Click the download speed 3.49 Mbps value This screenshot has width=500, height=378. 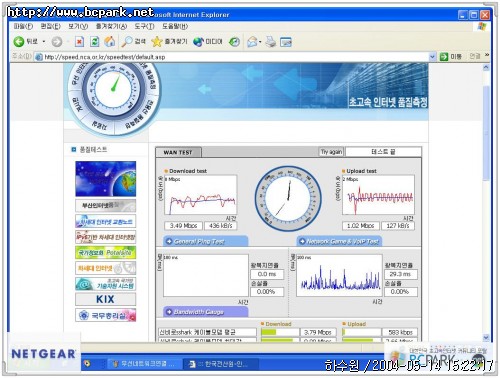tap(183, 226)
